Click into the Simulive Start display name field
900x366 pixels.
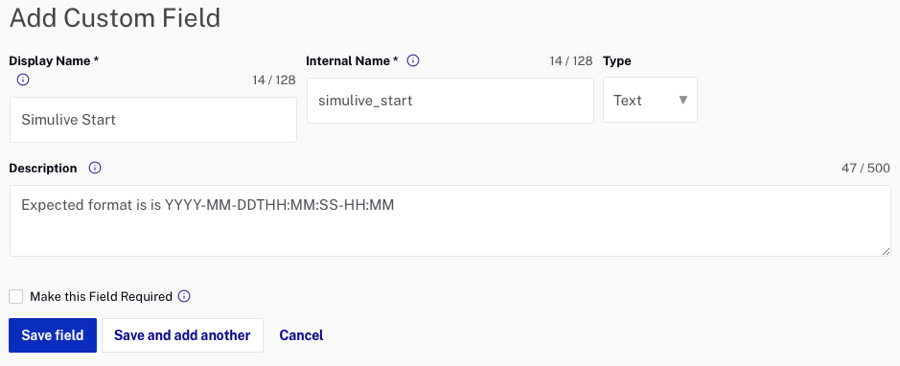click(x=153, y=120)
